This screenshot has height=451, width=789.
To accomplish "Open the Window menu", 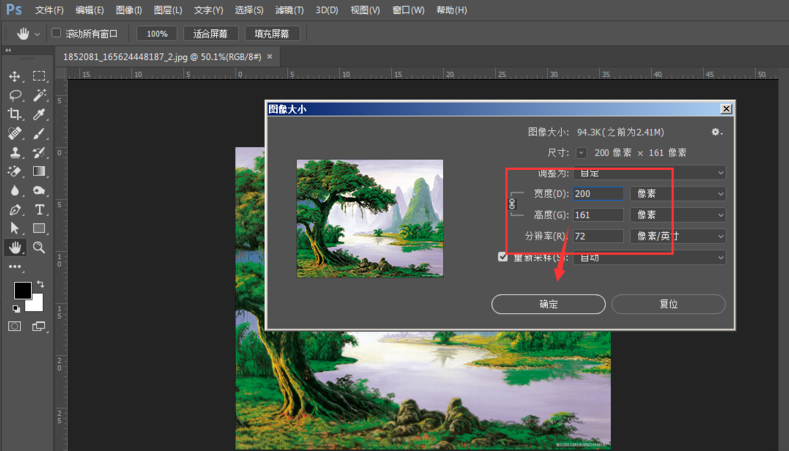I will (x=409, y=10).
